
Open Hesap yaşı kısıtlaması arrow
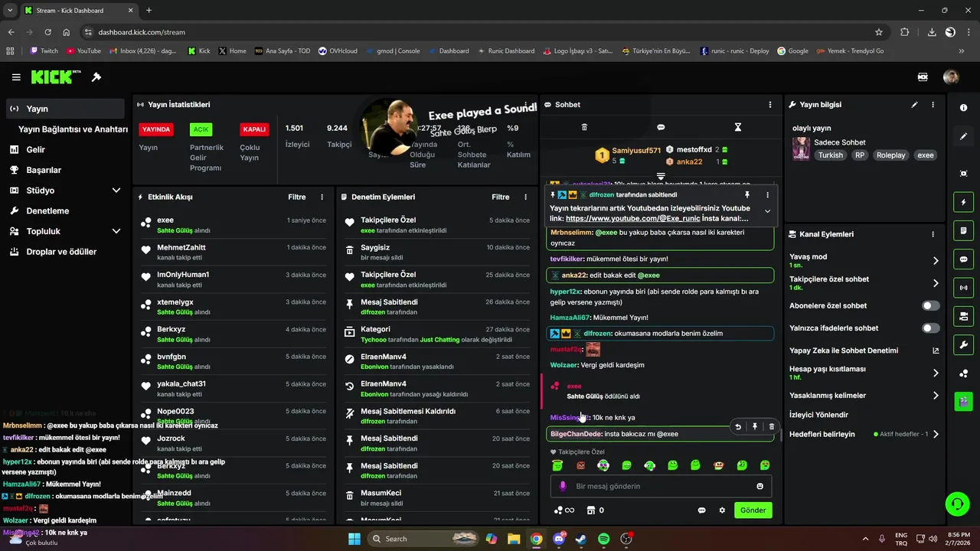point(936,373)
